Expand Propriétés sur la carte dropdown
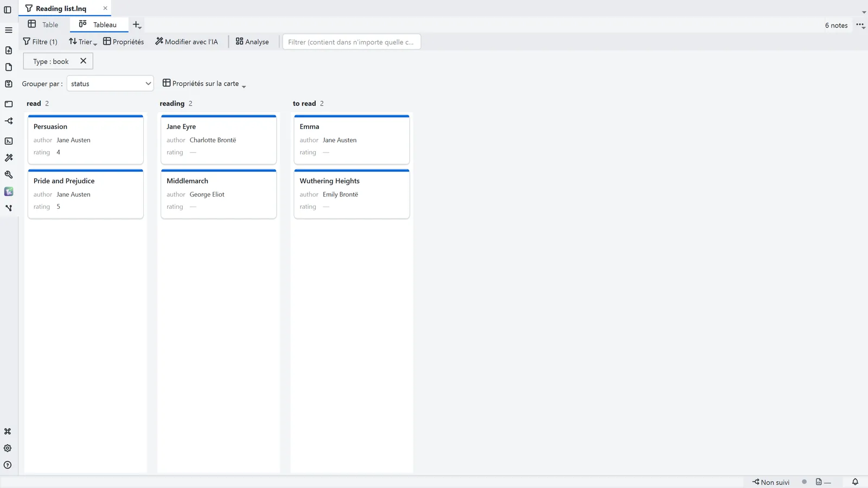This screenshot has width=868, height=488. 205,84
